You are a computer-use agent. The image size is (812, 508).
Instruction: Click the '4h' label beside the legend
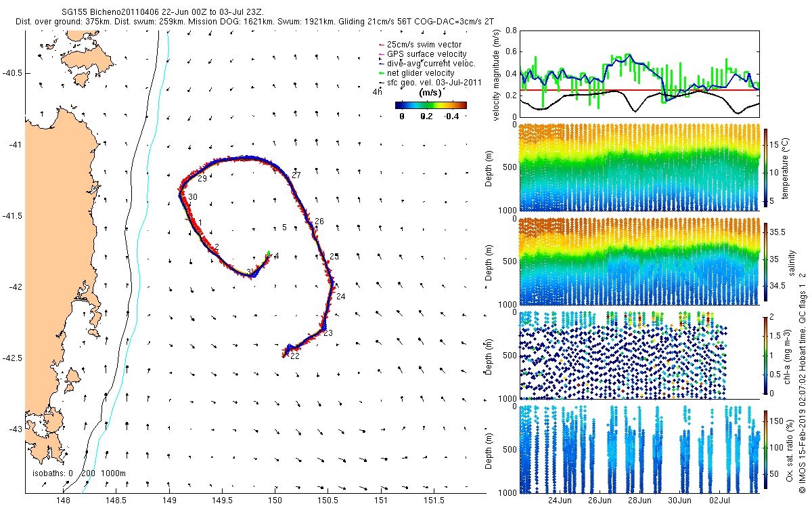coord(377,91)
